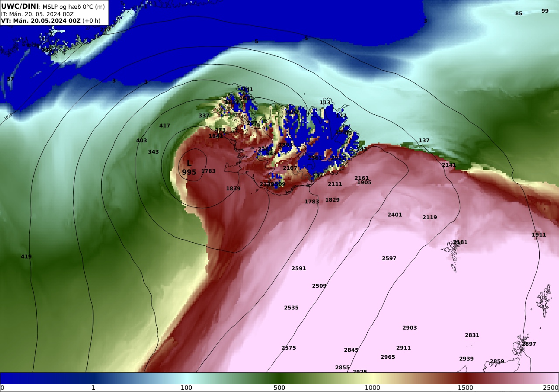Click the 1000 tick on the color scale
559x392 pixels.
[373, 388]
